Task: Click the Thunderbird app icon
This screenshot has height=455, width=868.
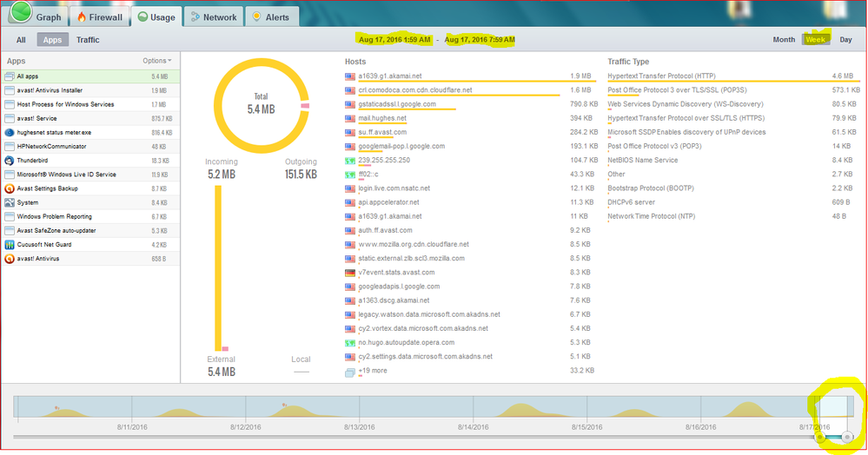Action: 9,161
